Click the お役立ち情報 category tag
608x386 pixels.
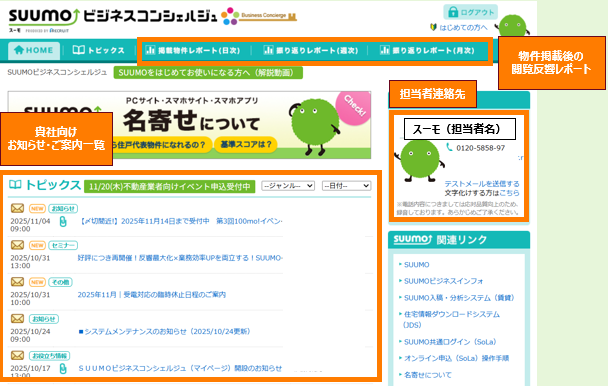click(49, 356)
